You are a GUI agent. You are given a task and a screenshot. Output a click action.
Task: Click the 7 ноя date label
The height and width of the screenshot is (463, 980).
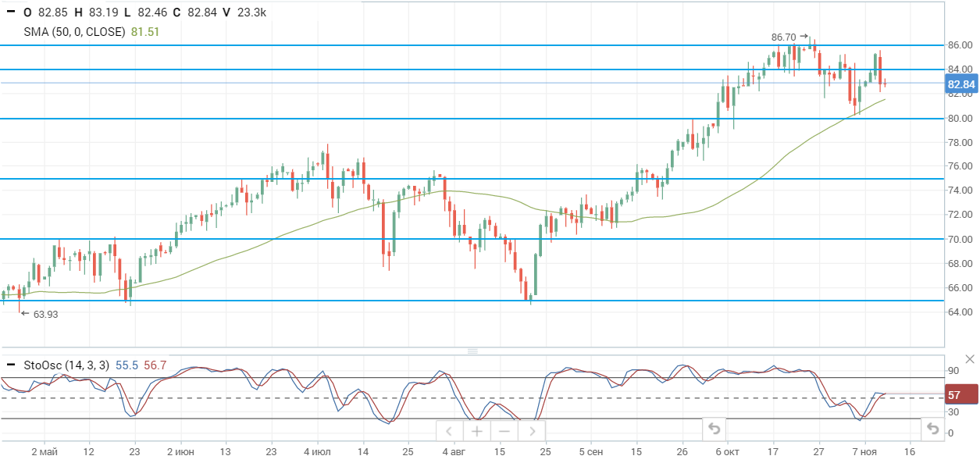point(864,452)
